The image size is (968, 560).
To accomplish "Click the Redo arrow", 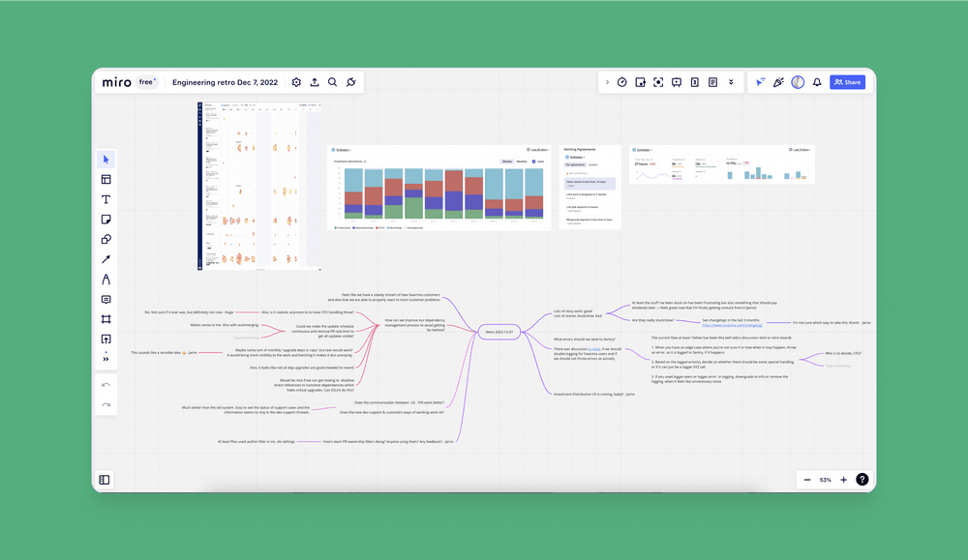I will [x=106, y=404].
